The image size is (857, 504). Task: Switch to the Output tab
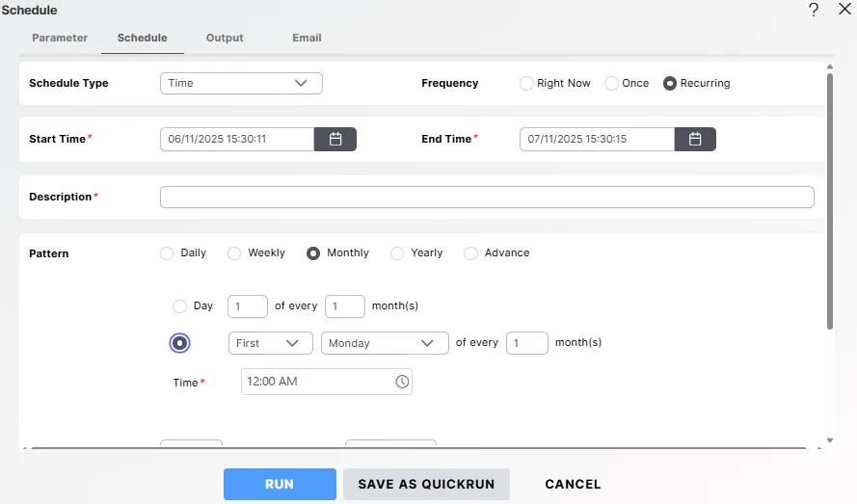point(225,39)
